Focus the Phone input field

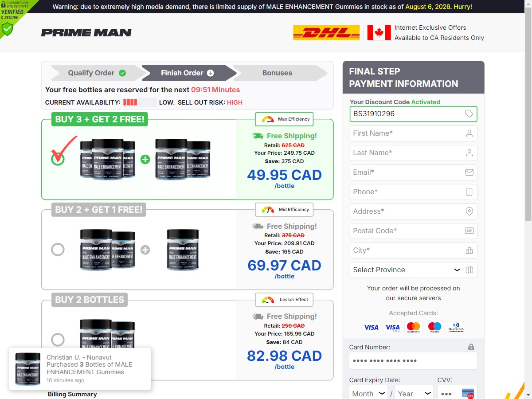pos(413,192)
